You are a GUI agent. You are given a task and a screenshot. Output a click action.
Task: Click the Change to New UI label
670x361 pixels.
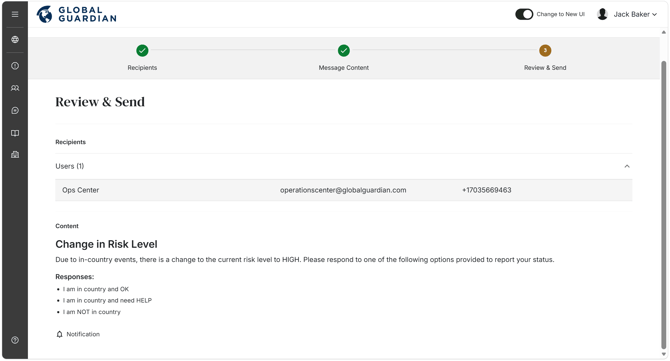561,14
